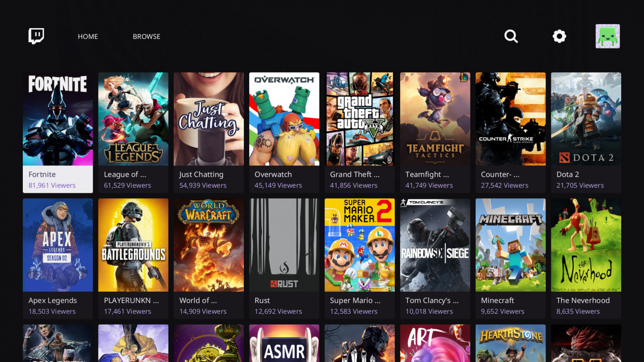Screen dimensions: 644x362
Task: Click '81,961 Viewers' under Fortnite
Action: pos(52,186)
